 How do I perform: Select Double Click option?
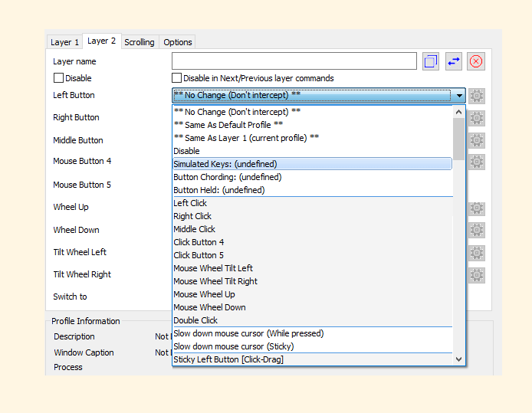coord(313,320)
